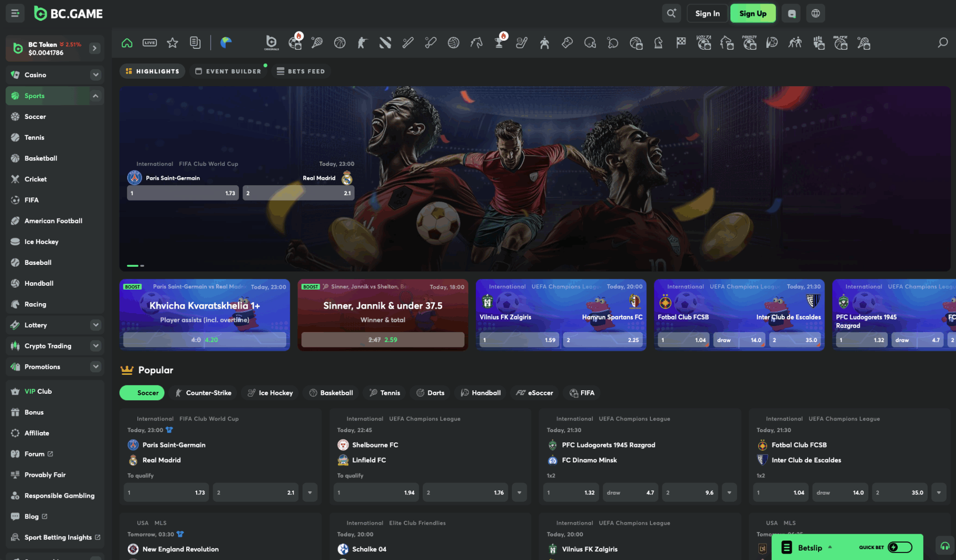Click the banner carousel indicator dots
Image resolution: width=956 pixels, height=560 pixels.
tap(135, 266)
